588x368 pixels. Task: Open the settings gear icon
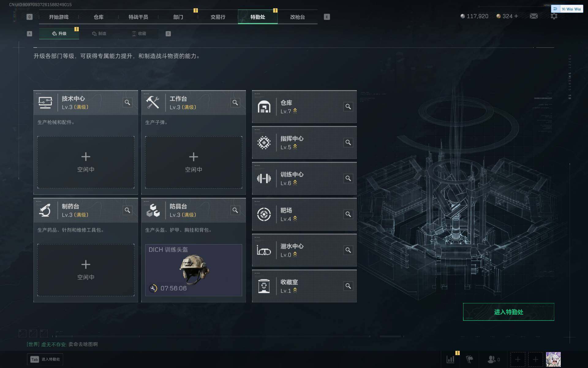[554, 16]
